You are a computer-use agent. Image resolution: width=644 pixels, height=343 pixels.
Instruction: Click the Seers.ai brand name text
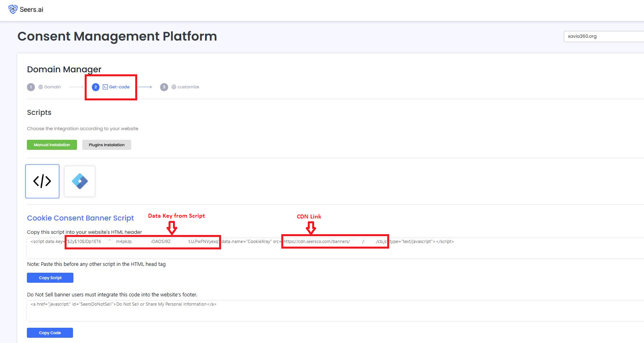31,10
